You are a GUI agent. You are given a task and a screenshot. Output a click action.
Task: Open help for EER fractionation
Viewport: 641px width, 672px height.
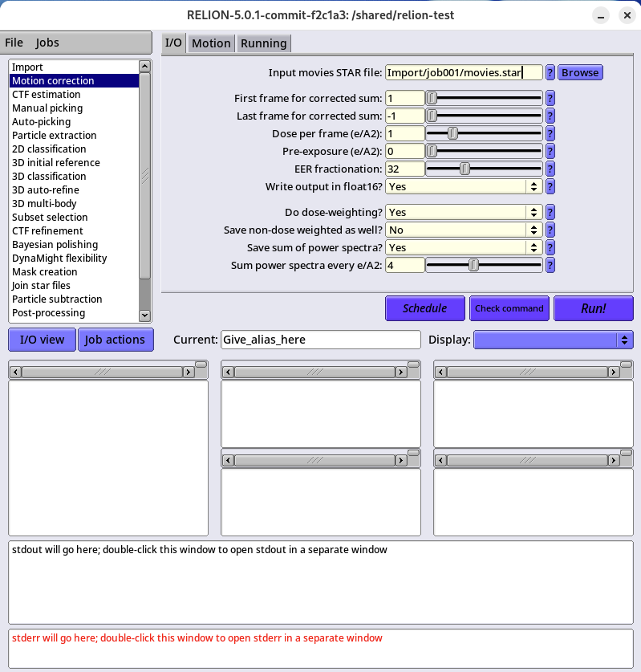tap(550, 169)
